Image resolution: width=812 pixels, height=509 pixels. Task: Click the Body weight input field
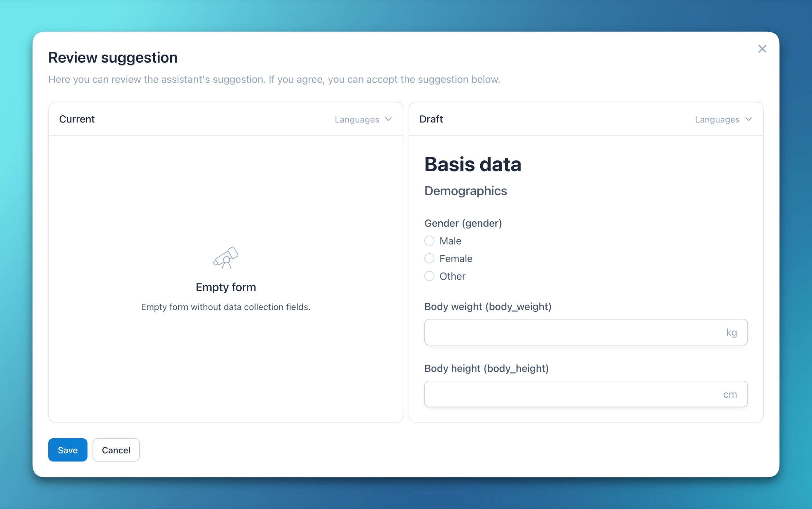coord(573,332)
